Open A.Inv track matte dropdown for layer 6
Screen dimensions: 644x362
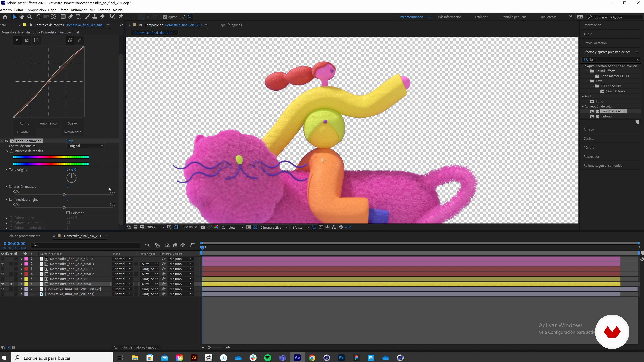point(149,284)
